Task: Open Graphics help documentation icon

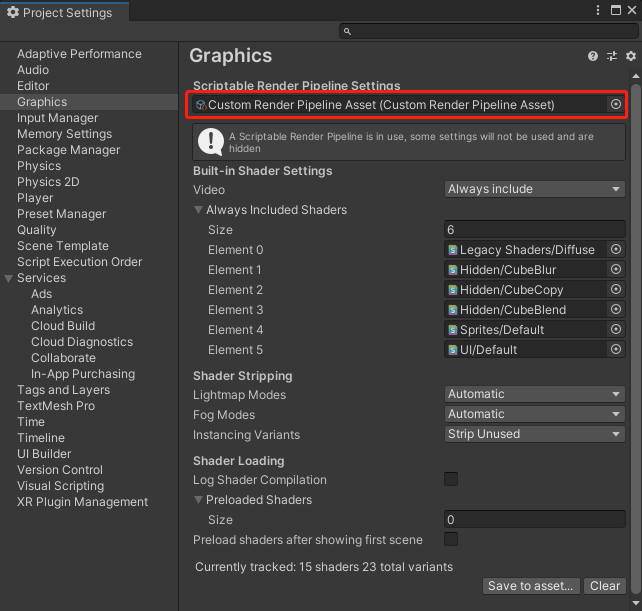Action: (592, 56)
